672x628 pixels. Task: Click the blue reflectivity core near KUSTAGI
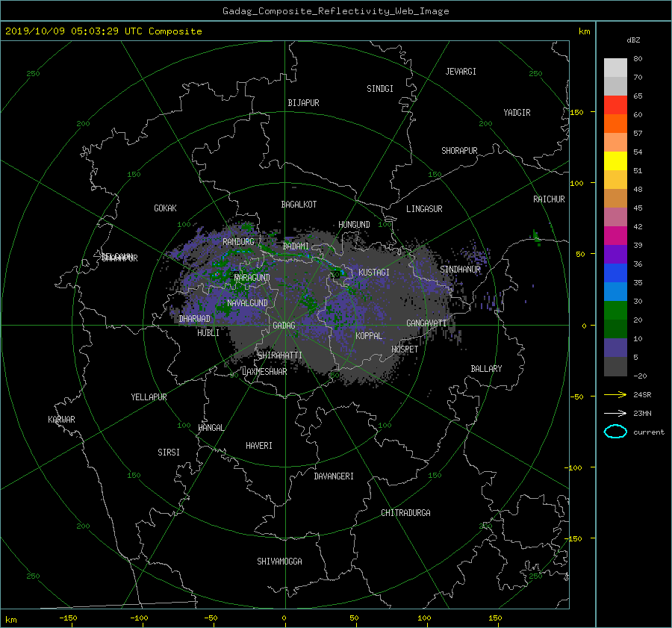(342, 272)
